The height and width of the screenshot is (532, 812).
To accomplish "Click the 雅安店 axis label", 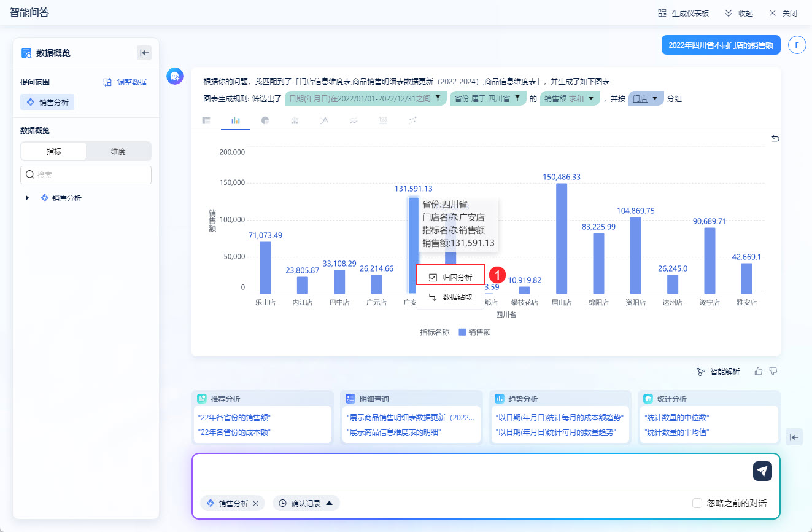I will coord(746,303).
